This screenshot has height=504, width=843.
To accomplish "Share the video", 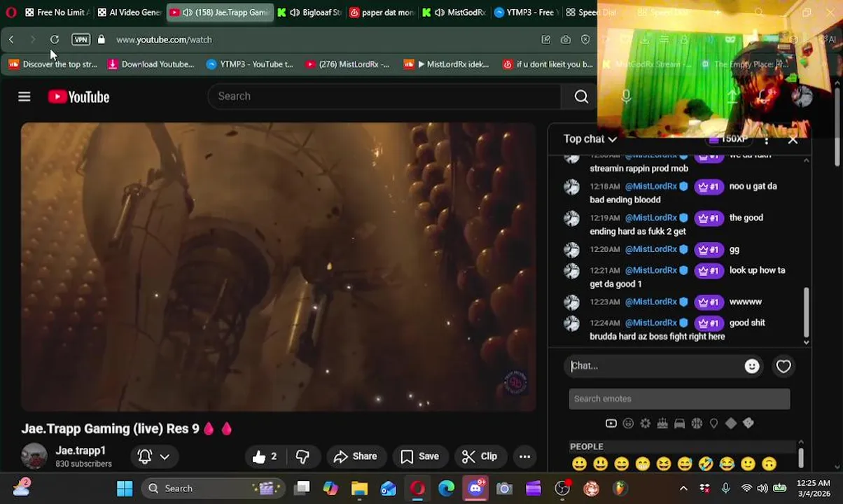I will [355, 456].
